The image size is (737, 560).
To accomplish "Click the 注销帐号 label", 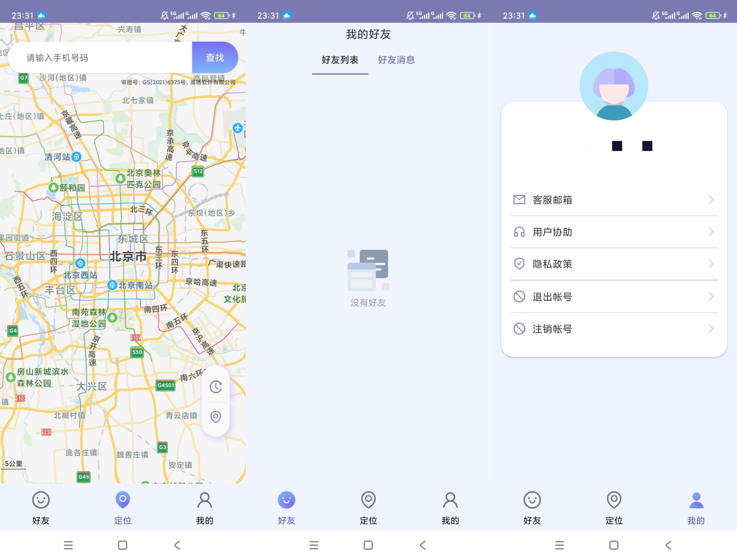I will point(552,329).
